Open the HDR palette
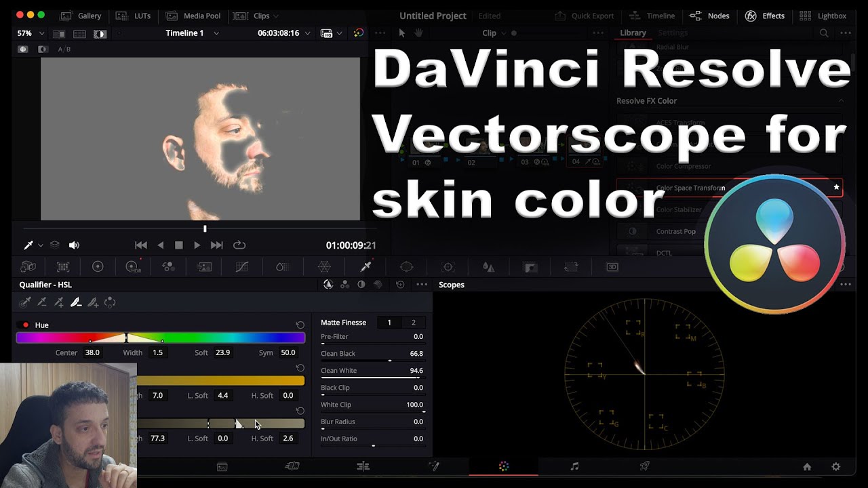This screenshot has width=868, height=488. 134,267
